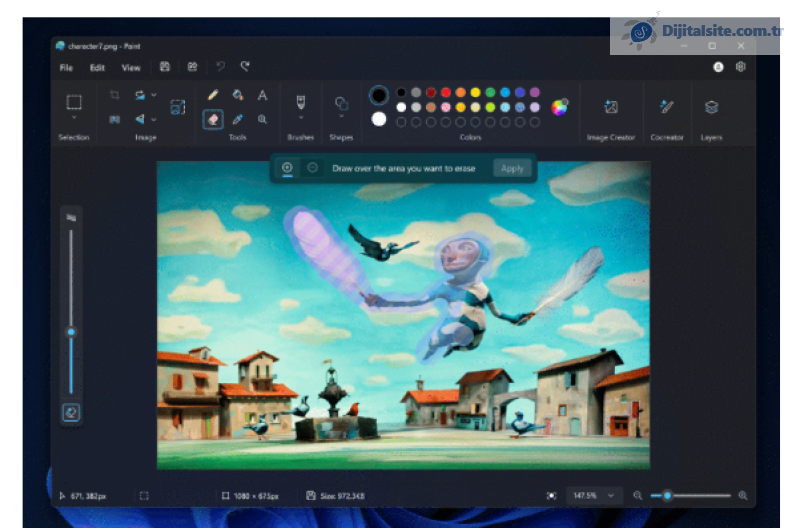Screen dimensions: 800x532
Task: Toggle the button below eraser size slider
Action: tap(71, 412)
